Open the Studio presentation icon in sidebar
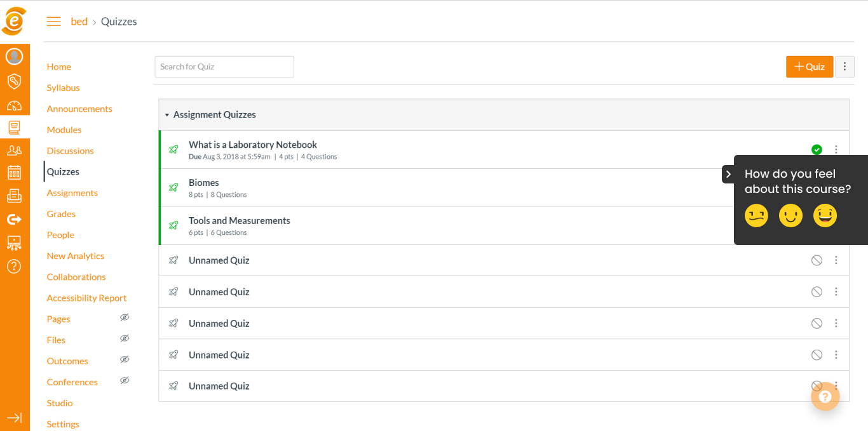Viewport: 868px width, 431px height. [x=15, y=242]
